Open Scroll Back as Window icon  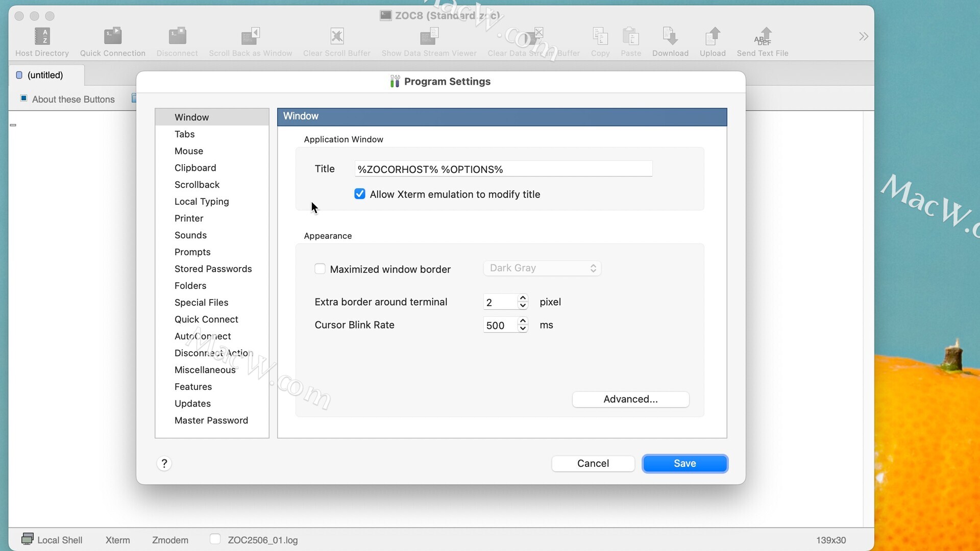click(x=250, y=36)
